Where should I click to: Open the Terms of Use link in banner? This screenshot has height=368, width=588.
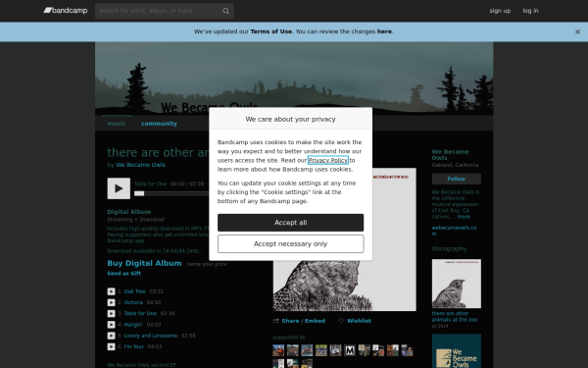point(270,31)
